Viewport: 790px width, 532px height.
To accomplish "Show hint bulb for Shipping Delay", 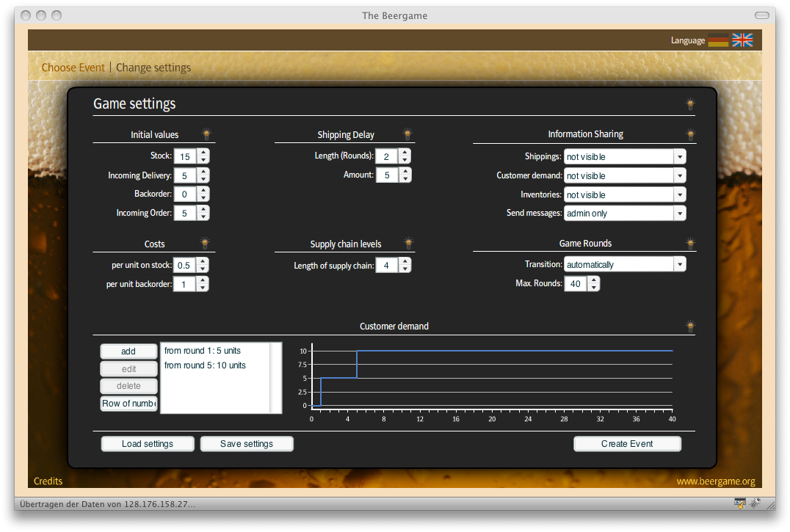I will (x=407, y=134).
